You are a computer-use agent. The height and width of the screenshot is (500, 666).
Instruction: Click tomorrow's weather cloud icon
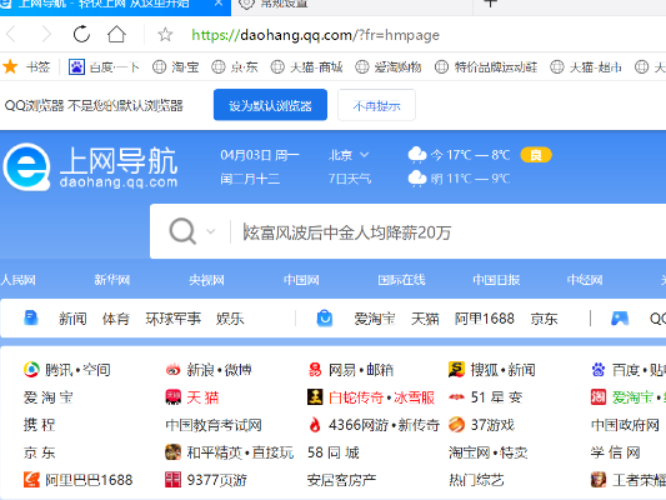click(x=417, y=179)
